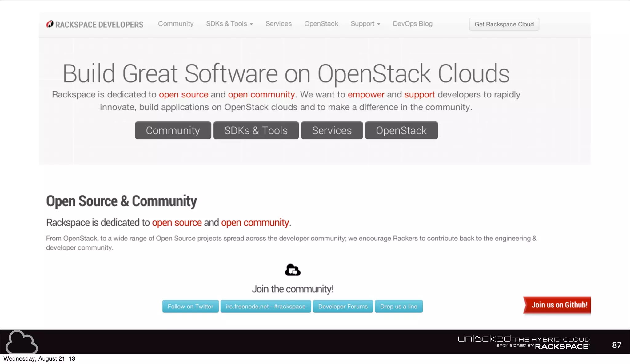Open the irc.freenode.net #rackspace button
The image size is (630, 364).
[265, 307]
